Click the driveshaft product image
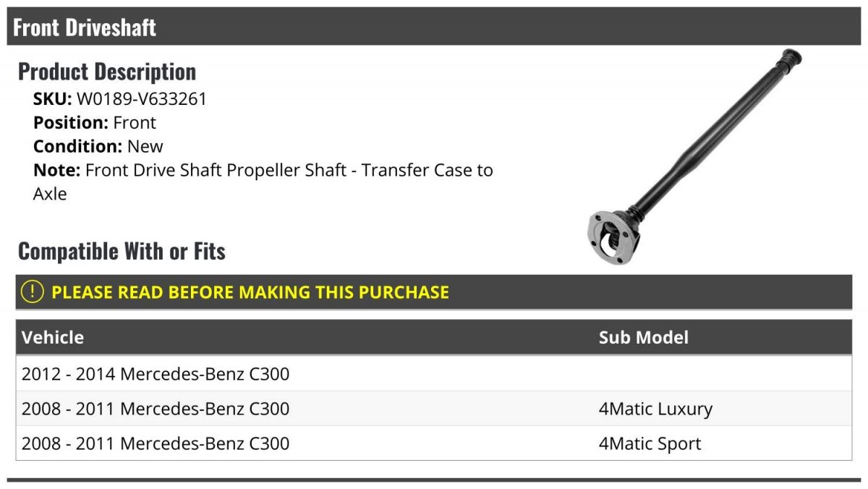868x489 pixels. 695,157
